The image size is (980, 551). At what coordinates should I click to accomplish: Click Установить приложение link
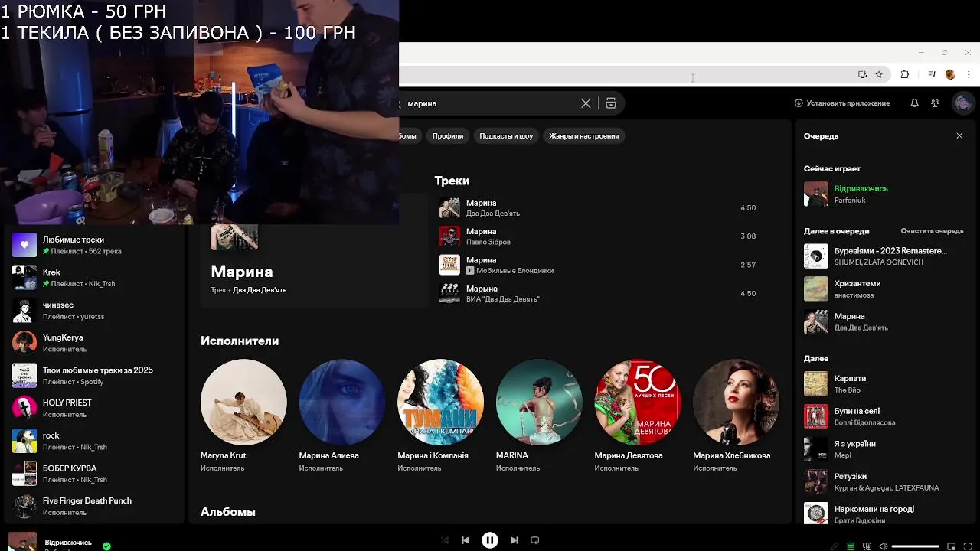pos(842,103)
